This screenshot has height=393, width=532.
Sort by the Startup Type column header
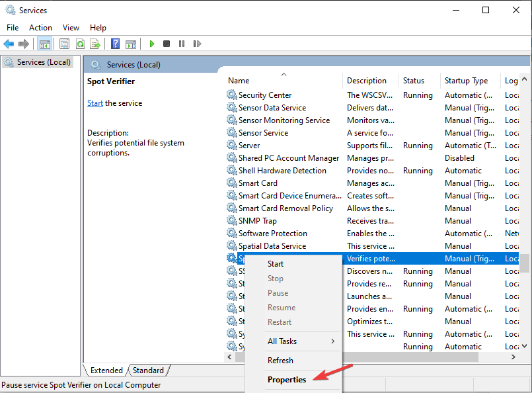point(466,81)
